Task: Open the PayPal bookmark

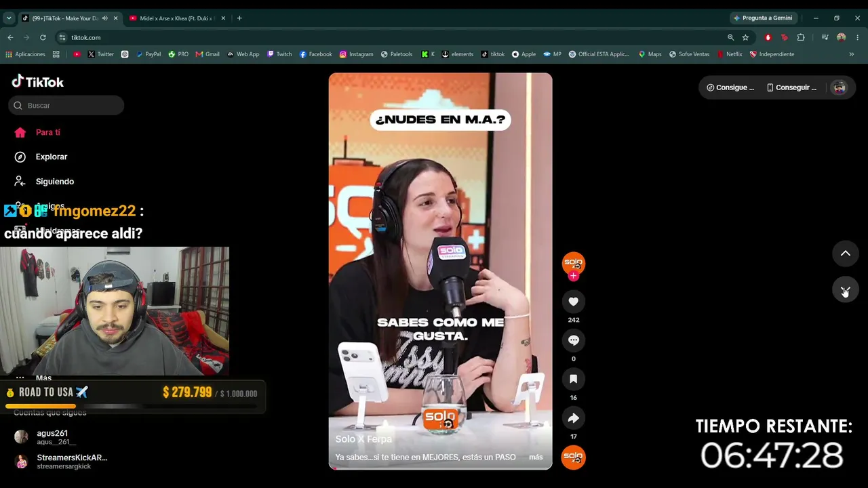Action: [x=149, y=54]
